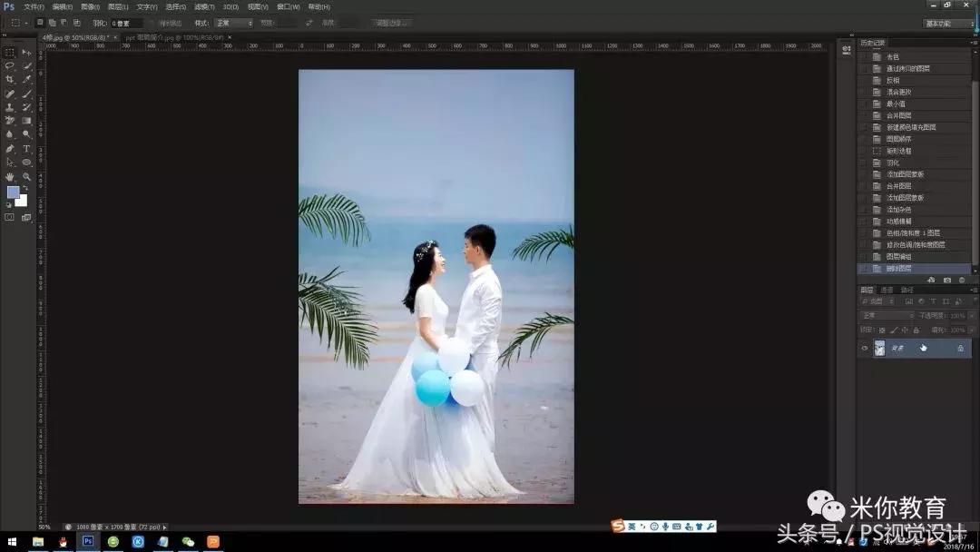The width and height of the screenshot is (980, 552).
Task: Select the Horizontal Type tool
Action: coord(24,149)
